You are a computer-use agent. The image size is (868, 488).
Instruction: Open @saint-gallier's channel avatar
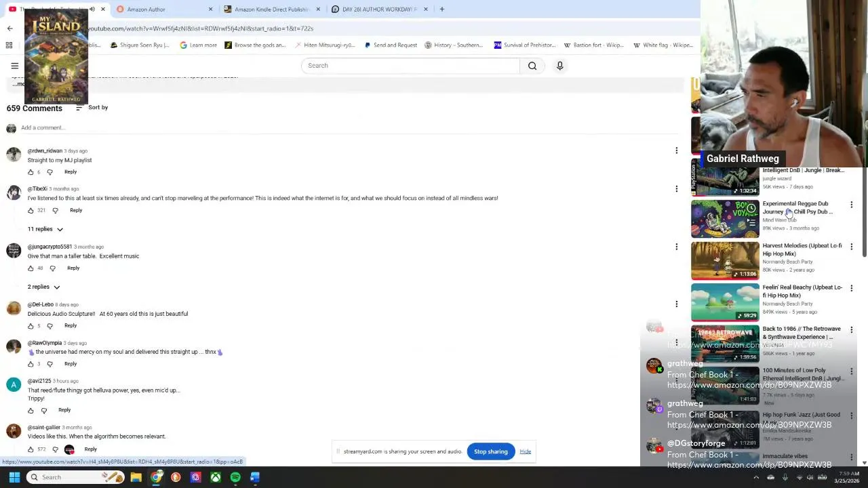click(14, 431)
